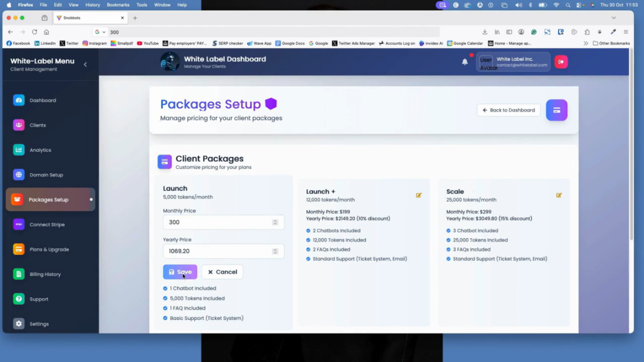Open Facebook bookmark

click(18, 43)
